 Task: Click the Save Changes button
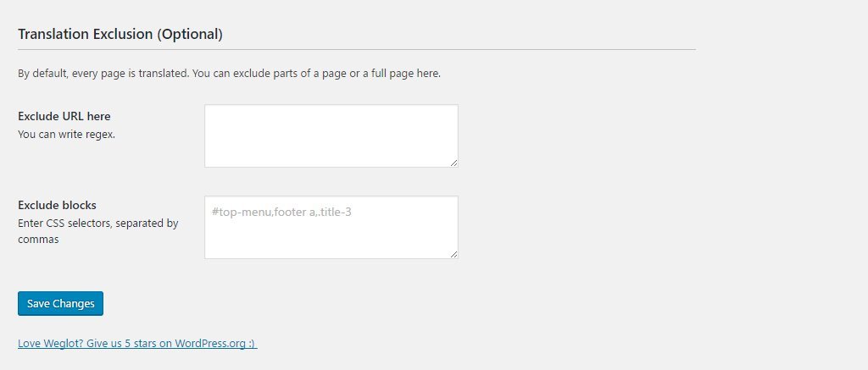click(x=60, y=304)
